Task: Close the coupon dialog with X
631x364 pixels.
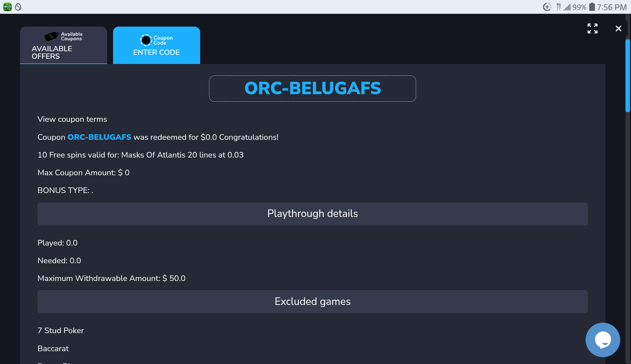Action: tap(618, 29)
